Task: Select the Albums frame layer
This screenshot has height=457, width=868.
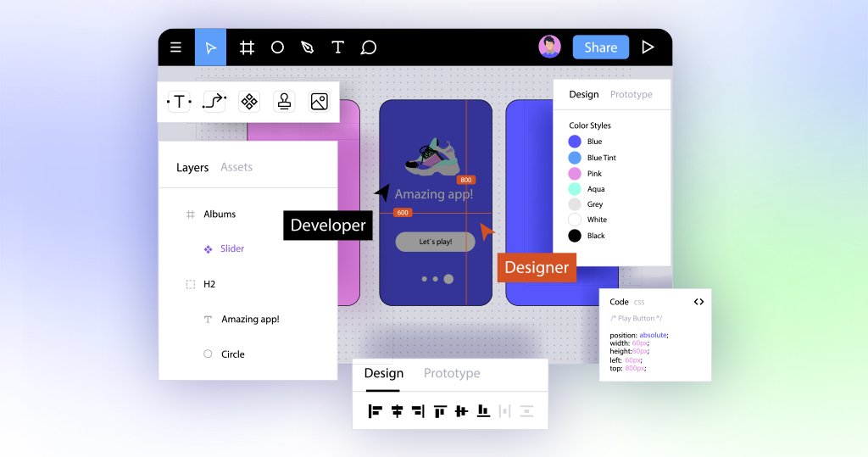Action: coord(220,215)
